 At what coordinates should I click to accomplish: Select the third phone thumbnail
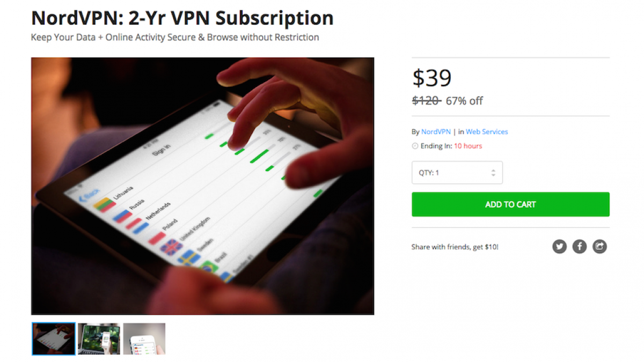[144, 338]
